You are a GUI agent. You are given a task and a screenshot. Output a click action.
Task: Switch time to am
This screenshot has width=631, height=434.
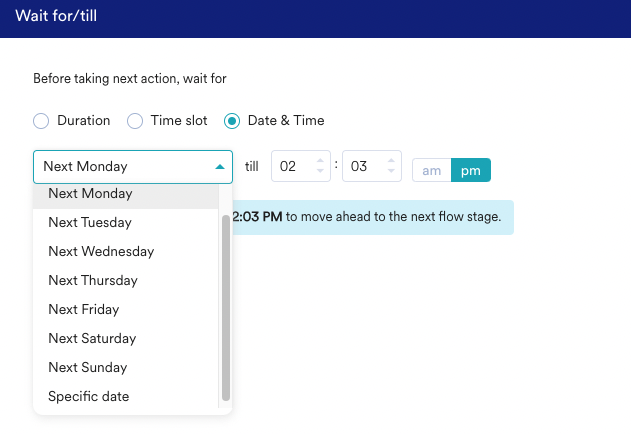pos(432,171)
